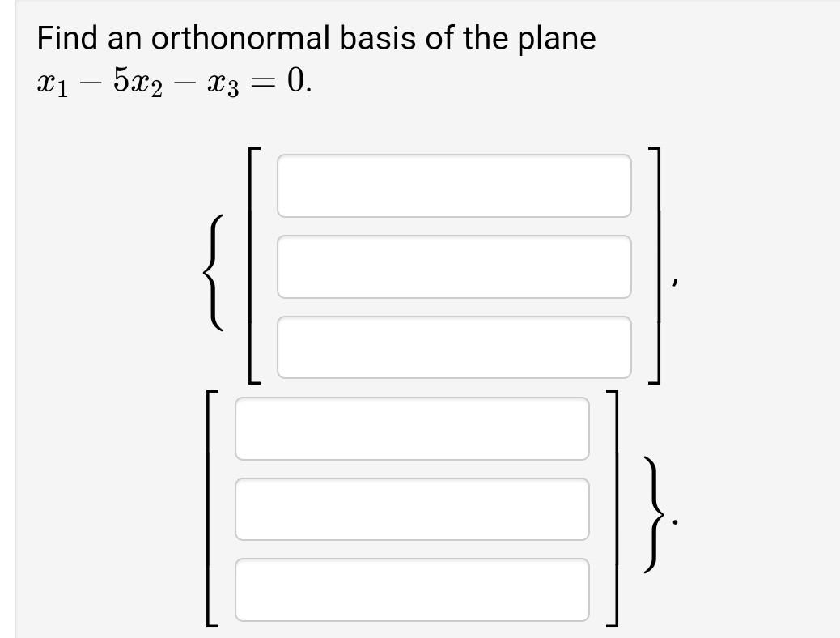
Task: Click the period after the closing brace
Action: point(675,521)
